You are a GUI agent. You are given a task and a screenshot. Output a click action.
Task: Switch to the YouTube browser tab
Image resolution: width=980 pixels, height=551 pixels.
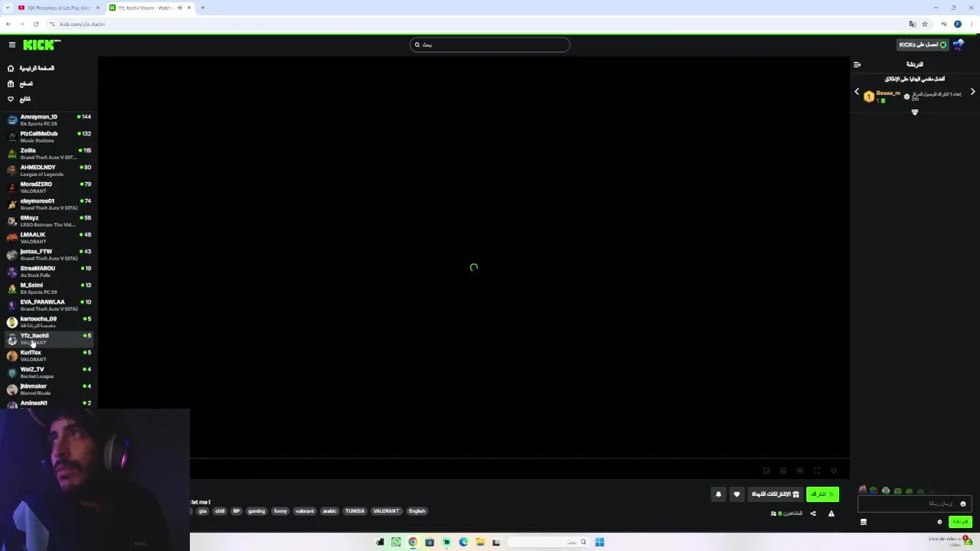[58, 8]
